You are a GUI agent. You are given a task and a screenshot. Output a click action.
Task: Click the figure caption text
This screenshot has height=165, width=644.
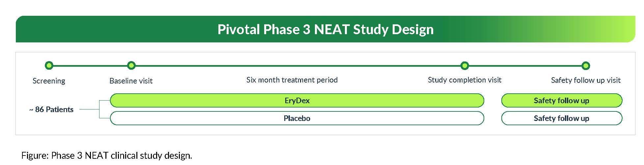106,155
